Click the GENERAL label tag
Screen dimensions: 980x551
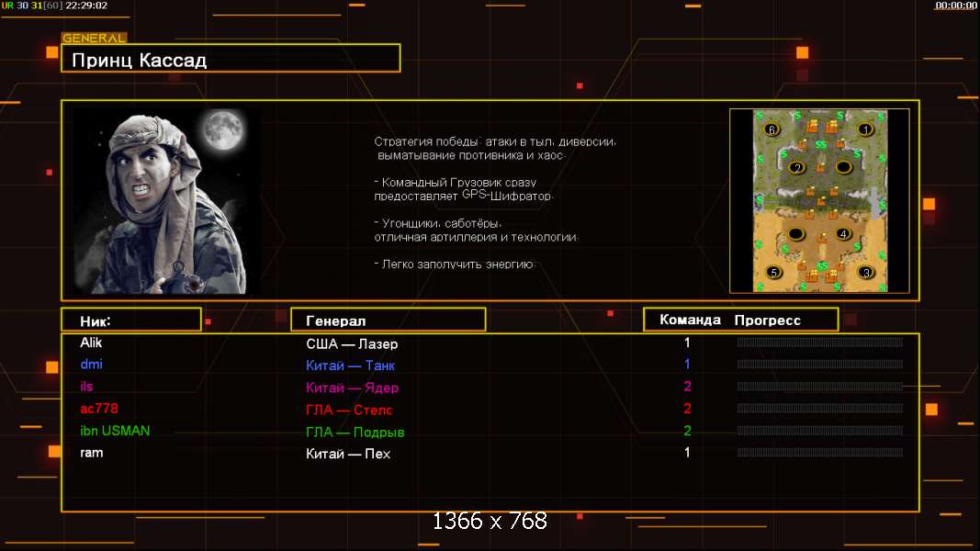[95, 38]
